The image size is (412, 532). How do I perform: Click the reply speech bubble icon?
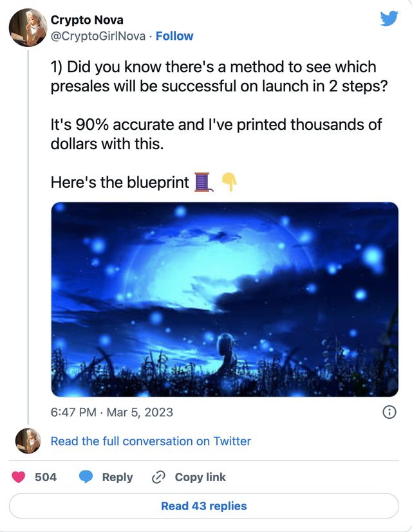click(86, 477)
